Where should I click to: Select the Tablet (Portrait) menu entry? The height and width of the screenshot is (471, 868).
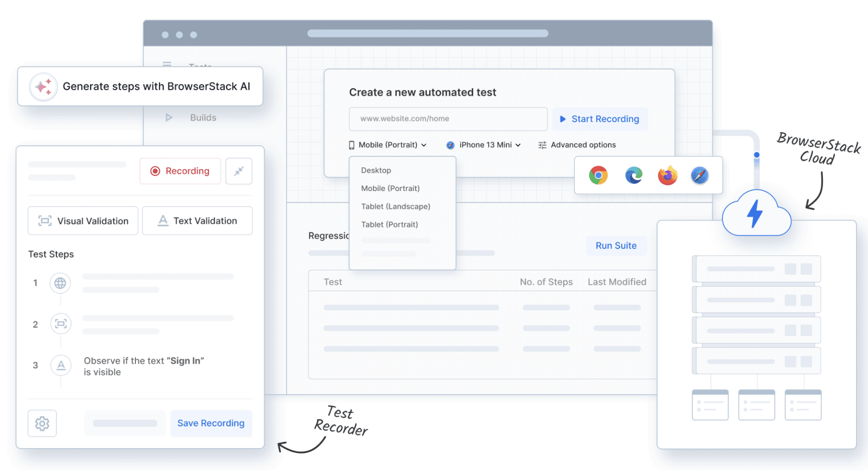[389, 224]
